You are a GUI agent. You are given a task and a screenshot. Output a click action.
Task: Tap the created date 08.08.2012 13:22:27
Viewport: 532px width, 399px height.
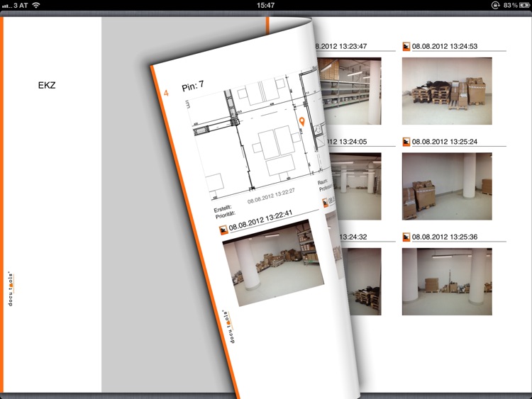pyautogui.click(x=271, y=196)
